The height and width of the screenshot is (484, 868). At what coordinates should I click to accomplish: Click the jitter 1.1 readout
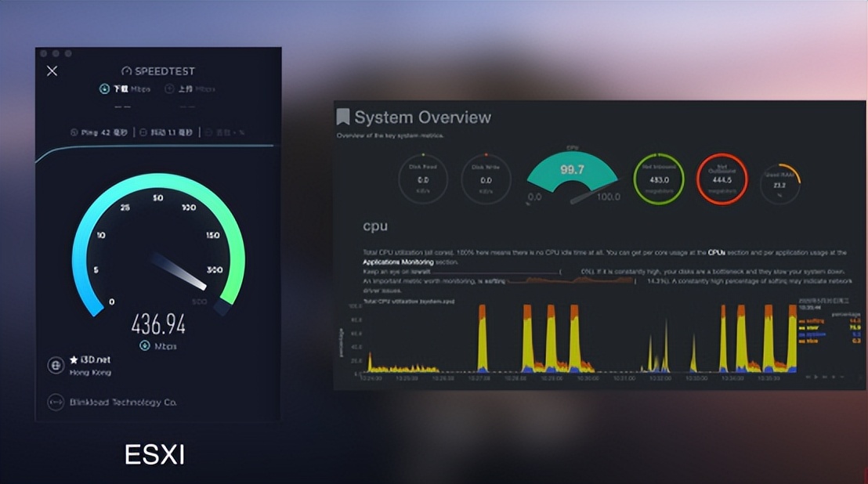coord(166,133)
